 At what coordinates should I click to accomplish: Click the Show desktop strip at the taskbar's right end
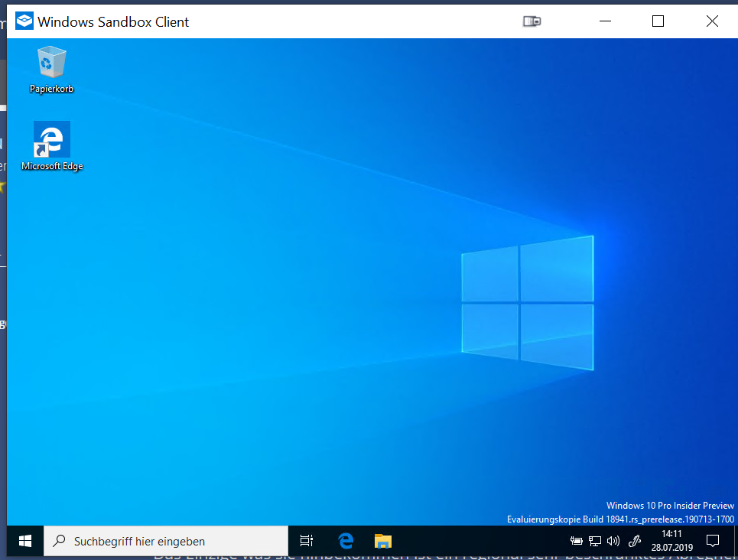coord(735,541)
